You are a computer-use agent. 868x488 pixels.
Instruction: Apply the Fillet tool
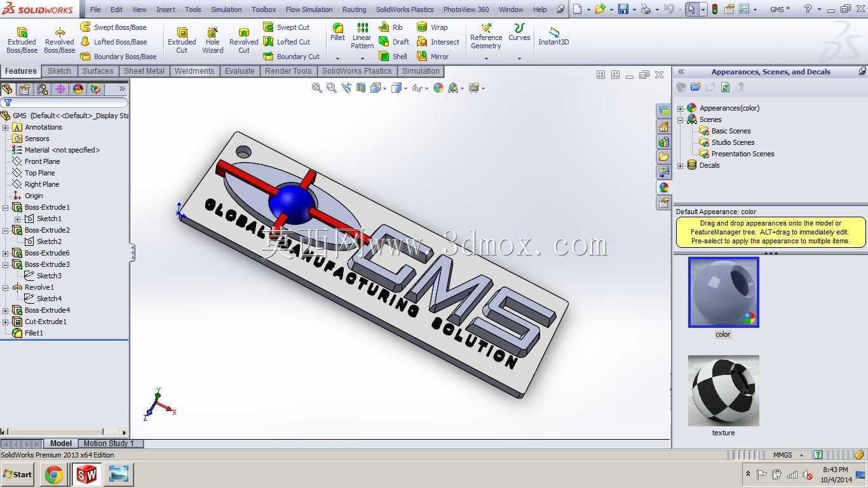pyautogui.click(x=337, y=32)
